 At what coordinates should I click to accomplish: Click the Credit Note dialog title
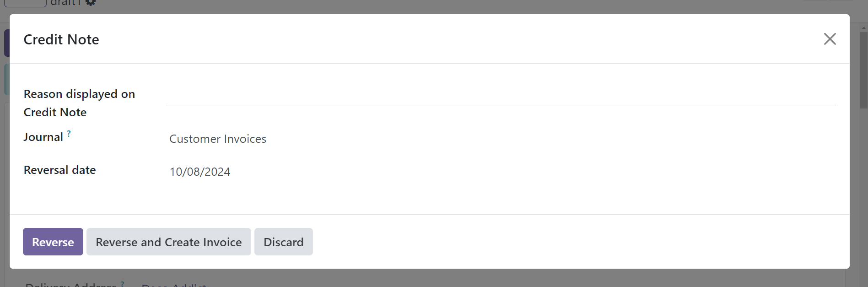[x=61, y=39]
